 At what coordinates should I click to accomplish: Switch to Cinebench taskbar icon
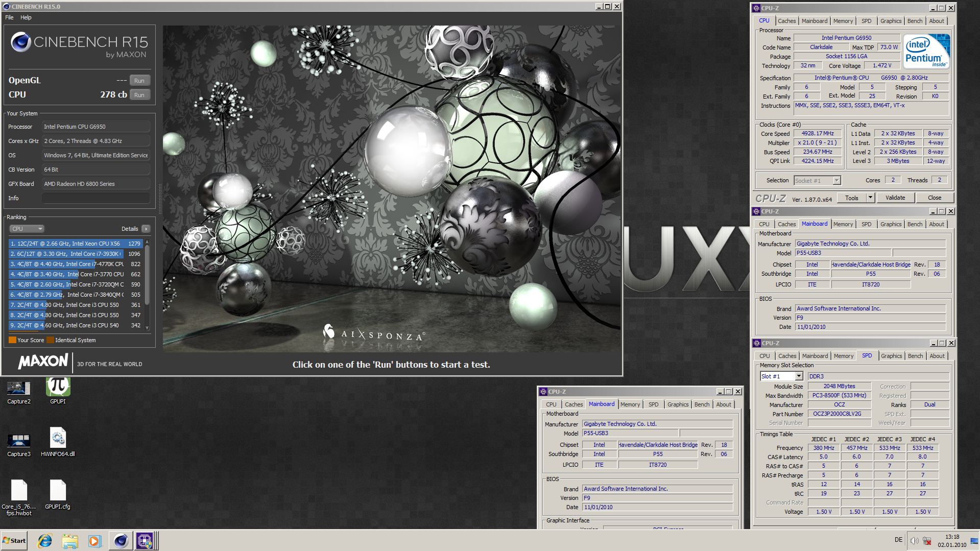click(121, 541)
